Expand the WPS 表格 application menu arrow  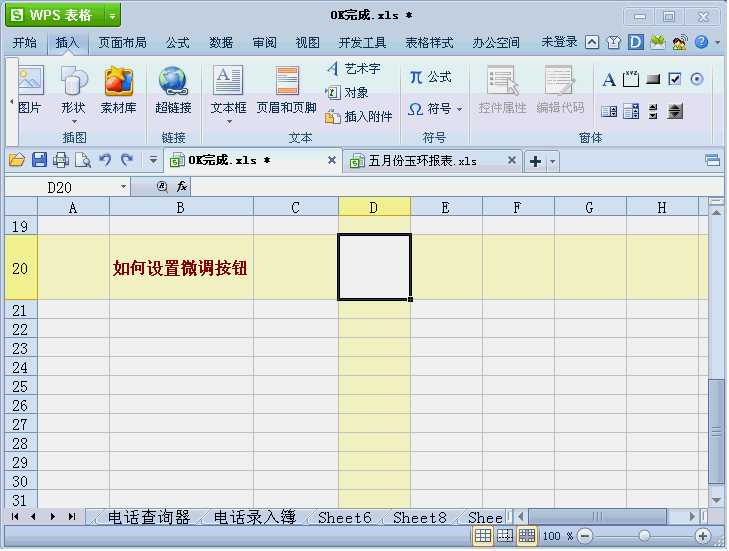pyautogui.click(x=113, y=16)
